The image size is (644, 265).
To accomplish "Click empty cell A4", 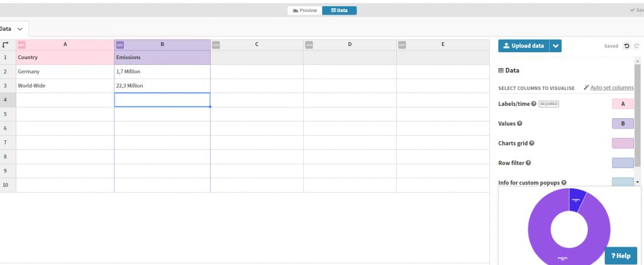I will coord(65,100).
